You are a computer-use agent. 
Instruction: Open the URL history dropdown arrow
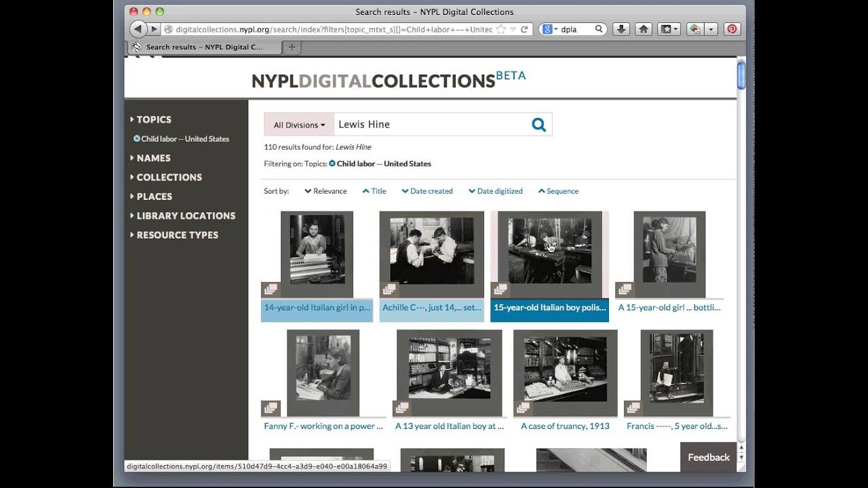pos(513,29)
